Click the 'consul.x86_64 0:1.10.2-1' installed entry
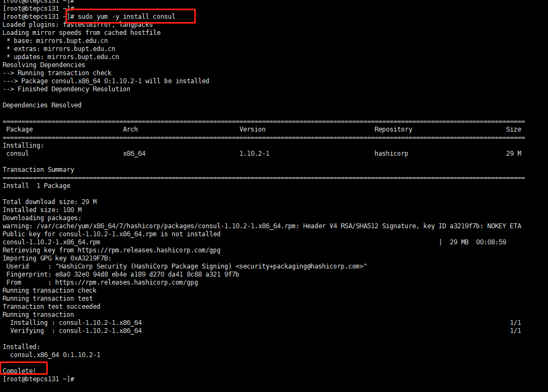Screen dimensions: 548x392 55,354
